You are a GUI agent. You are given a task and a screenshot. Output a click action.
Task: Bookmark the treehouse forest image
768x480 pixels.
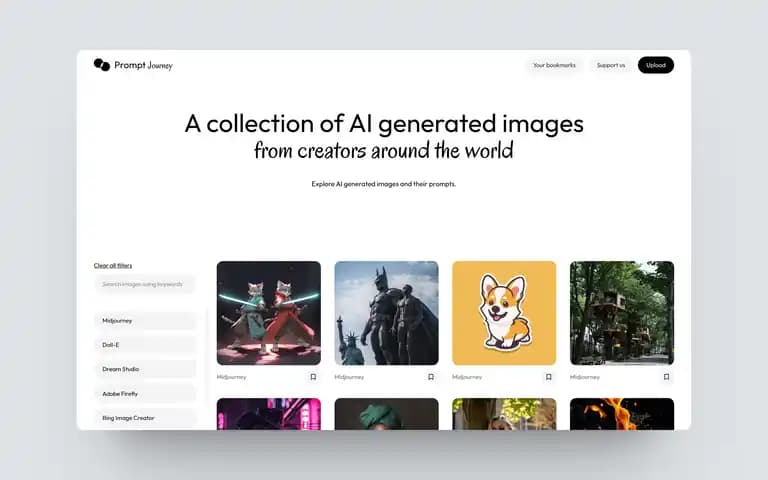point(666,377)
